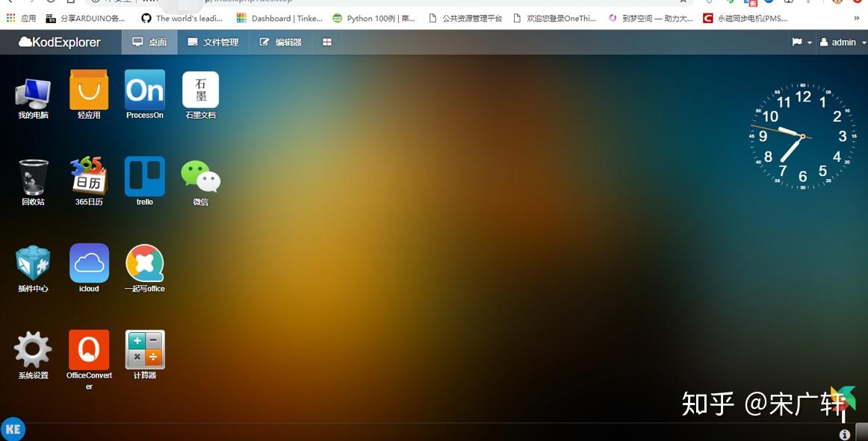Launch the ProcessOn app icon
Viewport: 868px width, 441px height.
point(144,90)
